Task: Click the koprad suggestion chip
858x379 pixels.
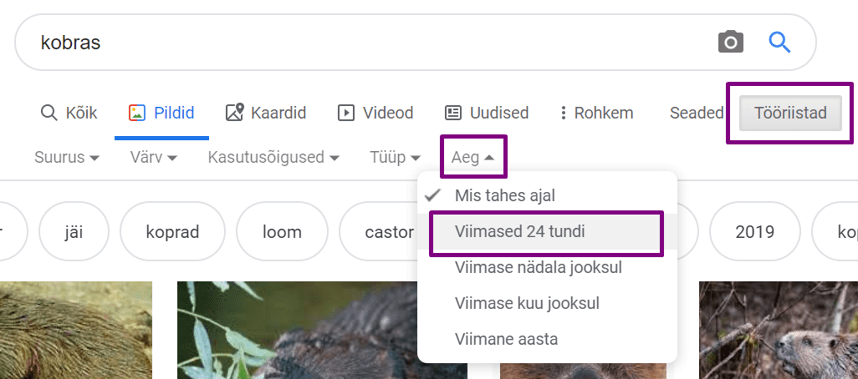Action: click(172, 232)
